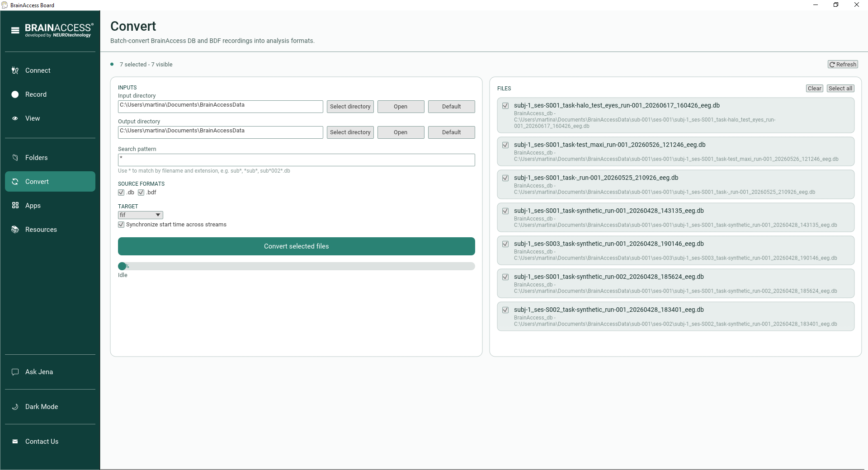Viewport: 868px width, 470px height.
Task: Open the fif target format dropdown
Action: point(141,215)
